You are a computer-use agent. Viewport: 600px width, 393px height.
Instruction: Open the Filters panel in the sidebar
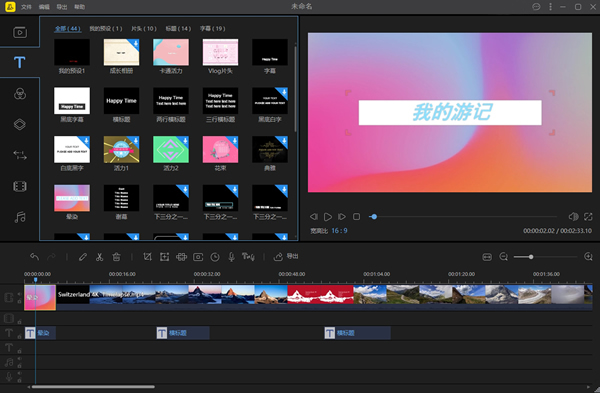20,94
